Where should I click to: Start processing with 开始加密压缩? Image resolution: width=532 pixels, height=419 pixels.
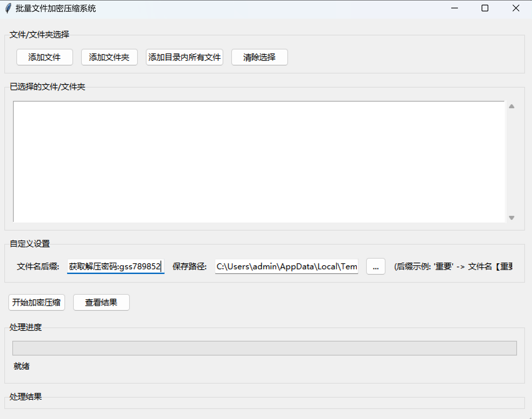[36, 302]
